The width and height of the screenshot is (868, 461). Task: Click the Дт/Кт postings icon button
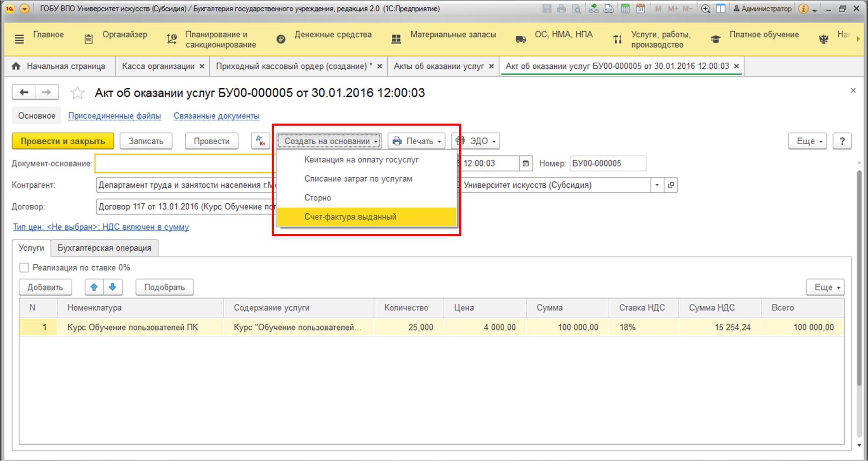[x=260, y=141]
